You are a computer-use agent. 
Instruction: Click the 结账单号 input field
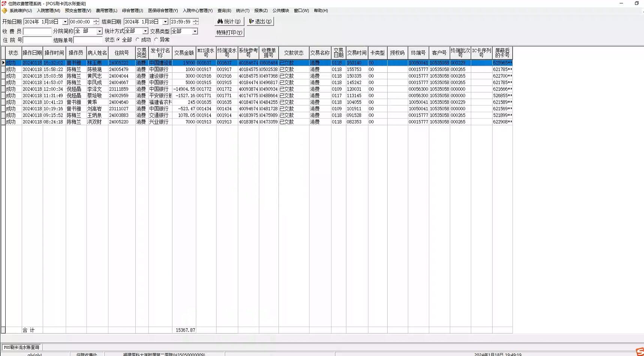pyautogui.click(x=88, y=40)
